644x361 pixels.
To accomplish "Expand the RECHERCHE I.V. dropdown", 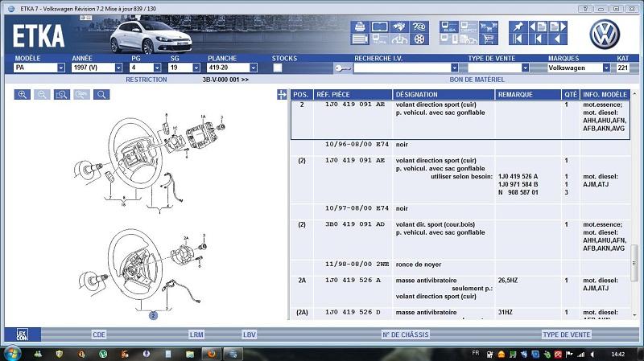I will pyautogui.click(x=454, y=68).
